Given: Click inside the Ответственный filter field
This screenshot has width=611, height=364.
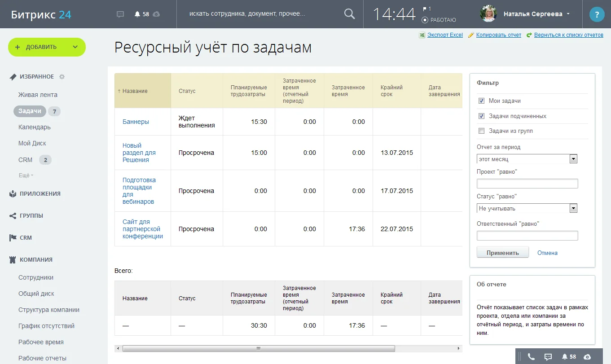Looking at the screenshot, I should [527, 235].
